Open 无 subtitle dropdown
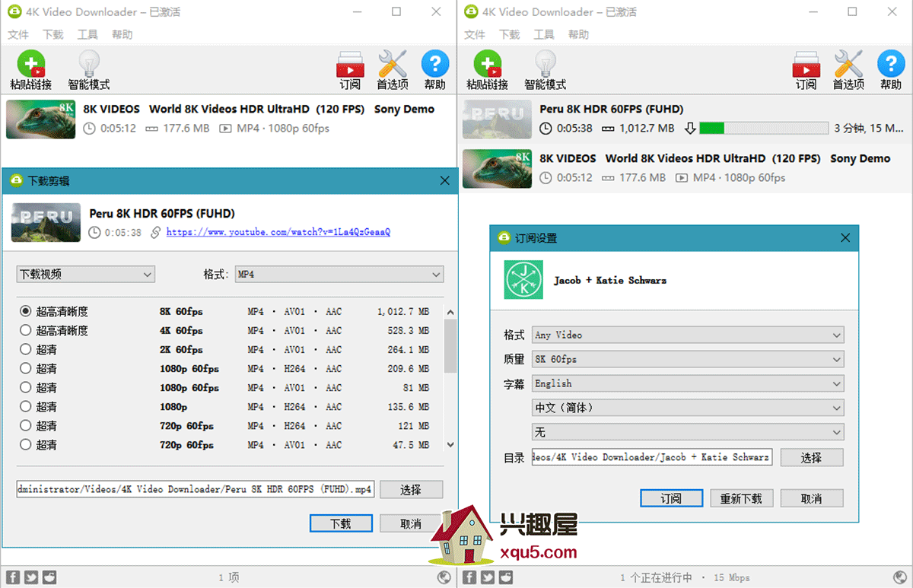The image size is (913, 588). (x=688, y=432)
